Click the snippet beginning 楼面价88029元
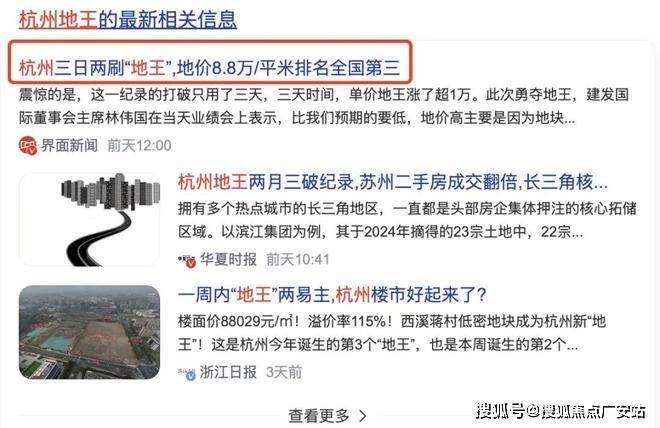The height and width of the screenshot is (428, 660). (x=392, y=333)
